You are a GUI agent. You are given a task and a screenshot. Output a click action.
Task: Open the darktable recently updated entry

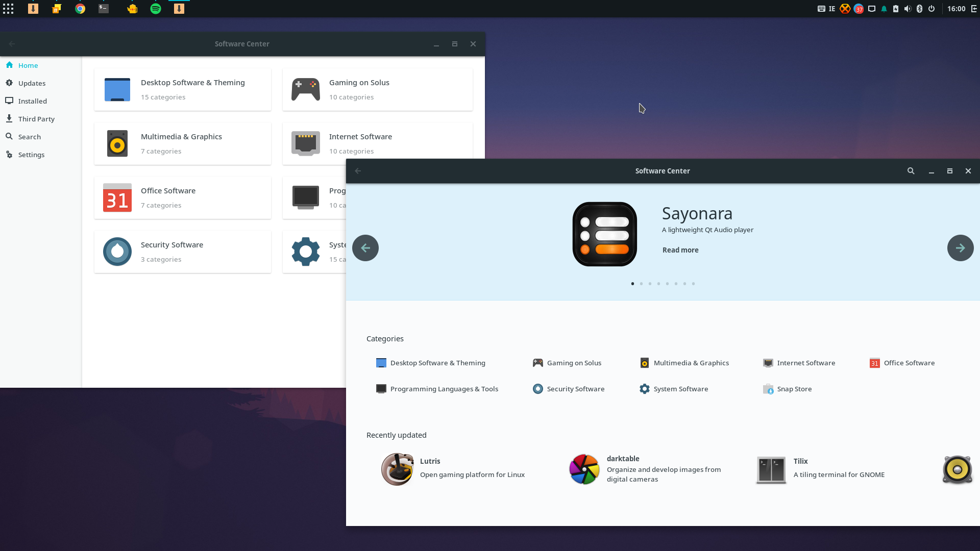[x=645, y=469]
